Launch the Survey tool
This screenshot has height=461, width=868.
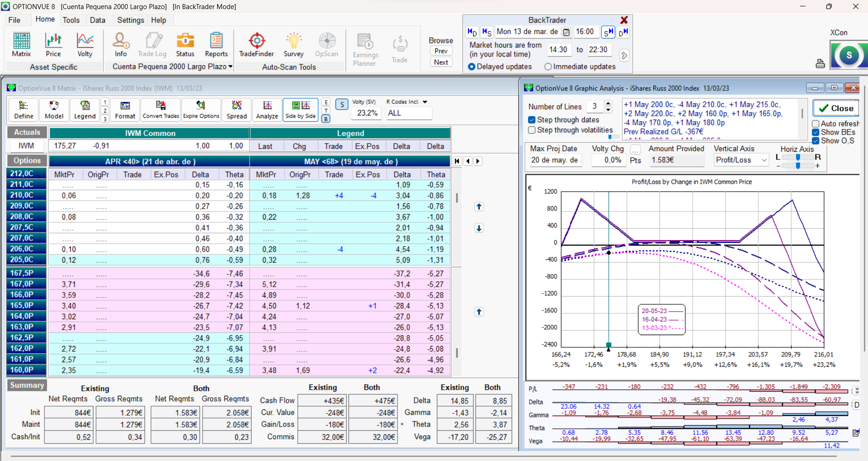tap(294, 45)
